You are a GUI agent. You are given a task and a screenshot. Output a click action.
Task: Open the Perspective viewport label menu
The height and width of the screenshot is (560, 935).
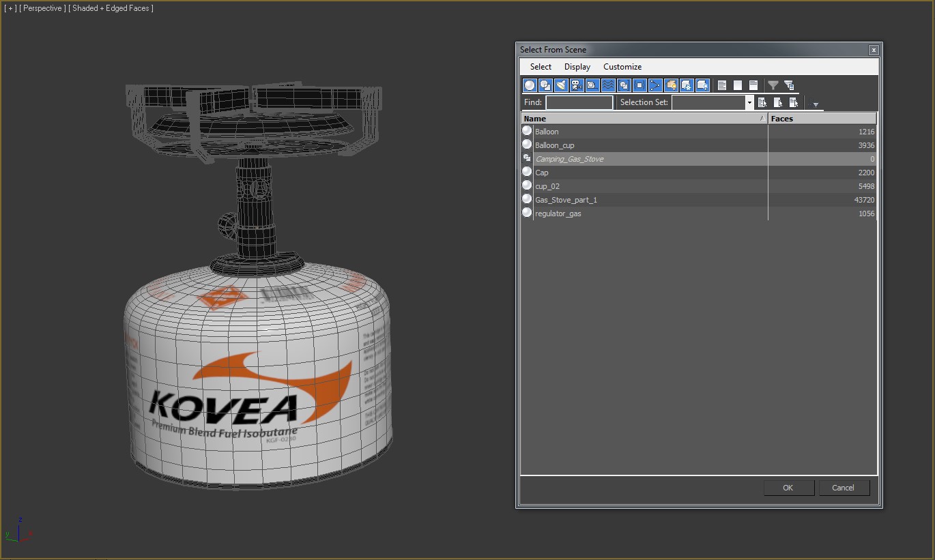click(x=42, y=8)
